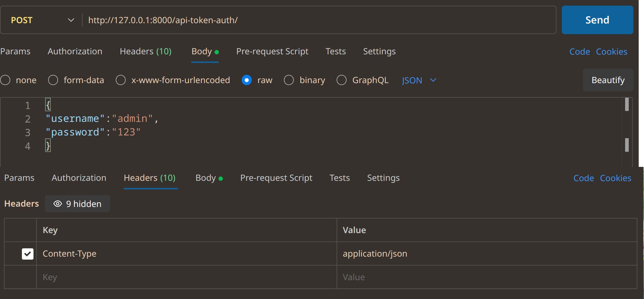644x299 pixels.
Task: Open the Authorization tab in top panel
Action: (x=75, y=51)
